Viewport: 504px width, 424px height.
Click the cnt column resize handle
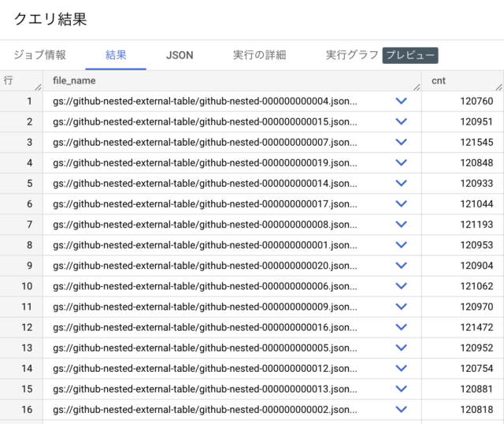498,87
